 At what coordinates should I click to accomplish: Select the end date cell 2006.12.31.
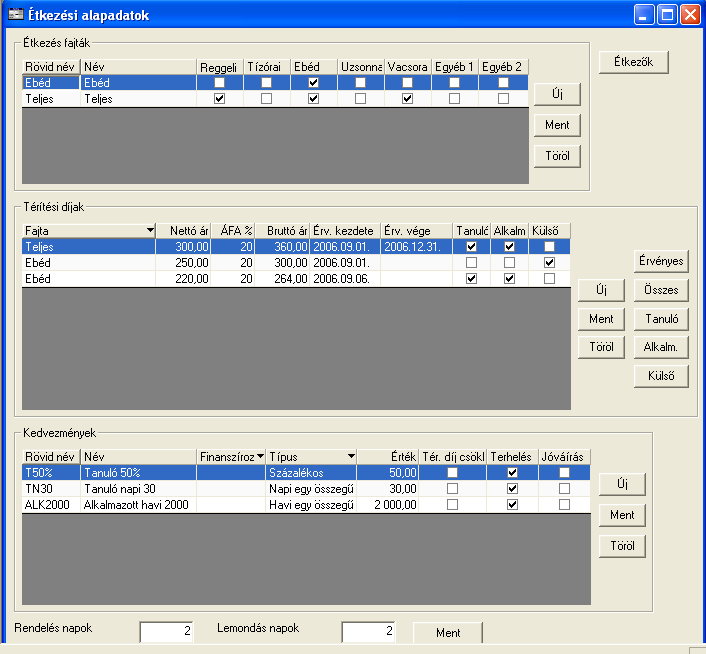[416, 247]
